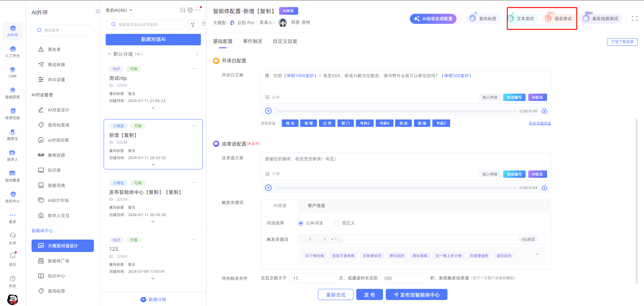Open the 智能获客 sidebar module
The image size is (644, 306).
click(x=13, y=93)
